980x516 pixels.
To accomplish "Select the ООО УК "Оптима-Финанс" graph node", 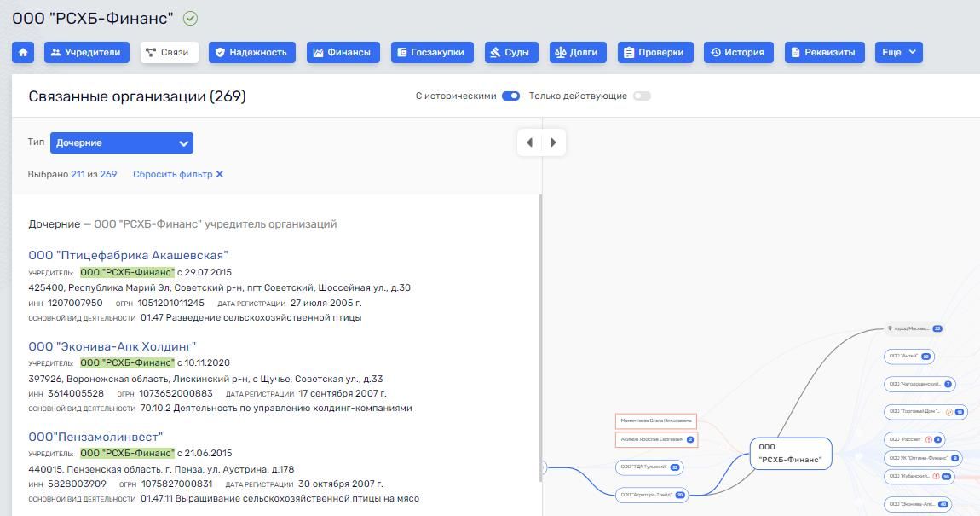I will pos(923,459).
